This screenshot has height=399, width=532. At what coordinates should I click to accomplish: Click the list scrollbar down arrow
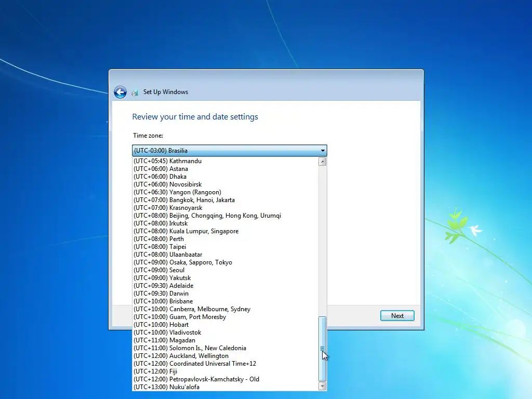322,386
